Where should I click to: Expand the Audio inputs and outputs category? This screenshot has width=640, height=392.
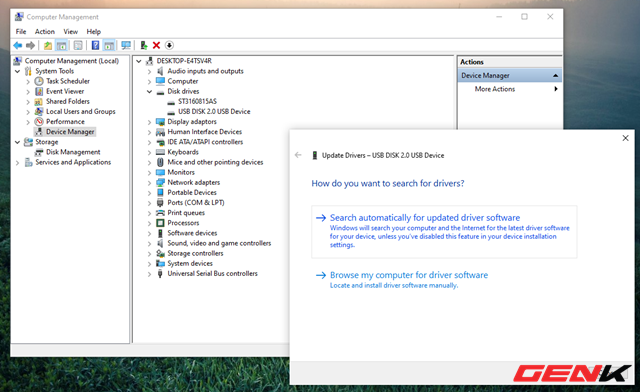tap(150, 71)
